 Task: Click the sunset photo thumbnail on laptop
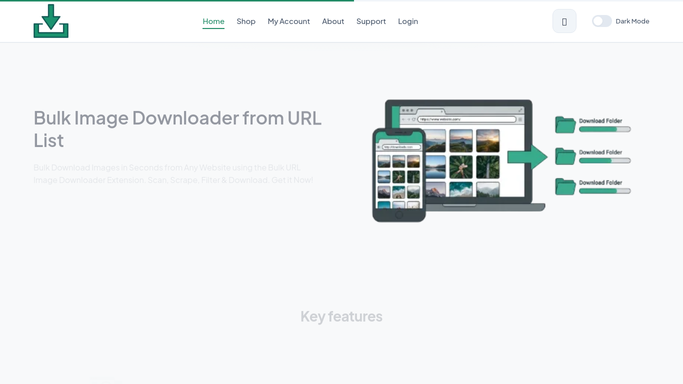487,141
